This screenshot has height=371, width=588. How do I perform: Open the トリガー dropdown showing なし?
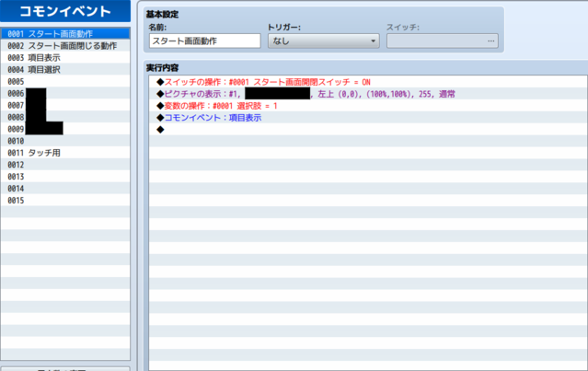[x=324, y=41]
